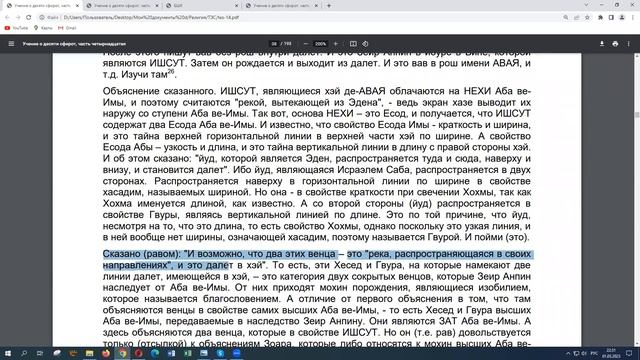Click the highlighted text 'Сказано (равом)'
The width and height of the screenshot is (640, 360).
coord(141,254)
